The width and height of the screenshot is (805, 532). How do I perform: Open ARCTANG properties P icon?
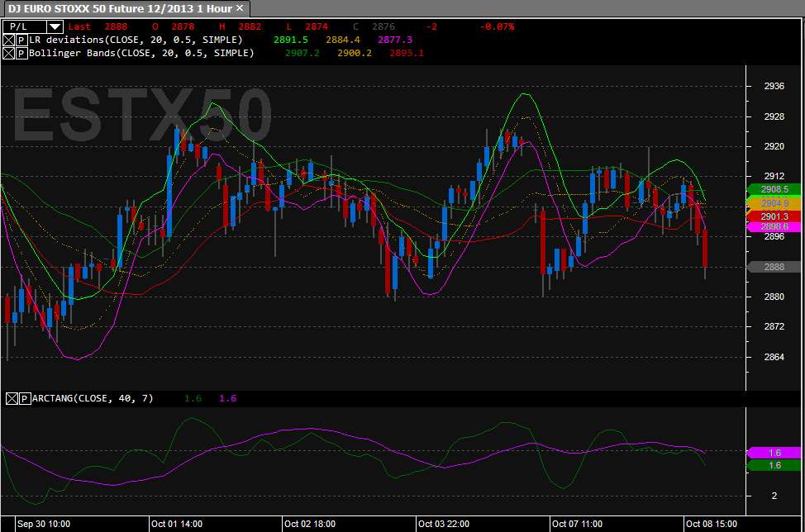(x=25, y=399)
